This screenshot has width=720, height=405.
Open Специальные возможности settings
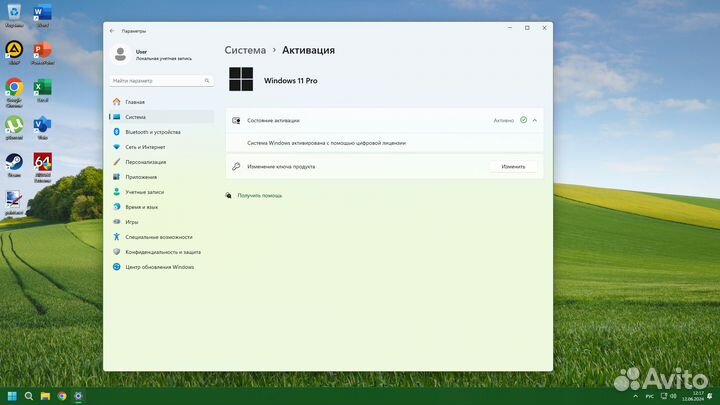[x=161, y=237]
